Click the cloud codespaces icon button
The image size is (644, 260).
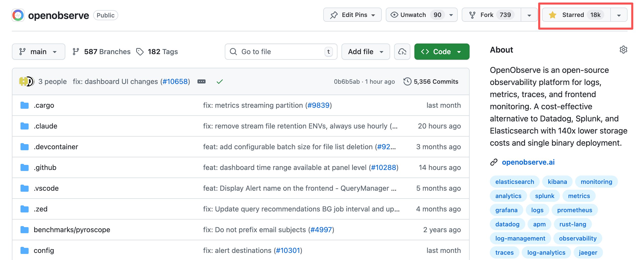402,52
